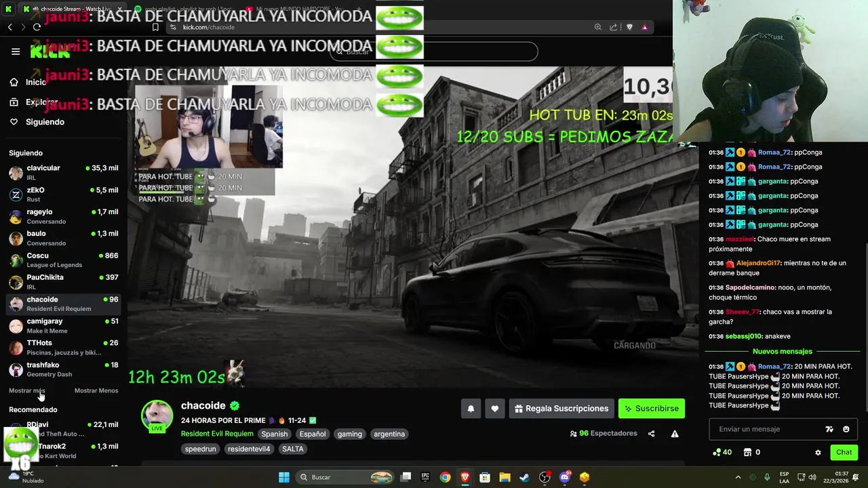This screenshot has width=868, height=488.
Task: Select the gaming tag
Action: pyautogui.click(x=350, y=434)
